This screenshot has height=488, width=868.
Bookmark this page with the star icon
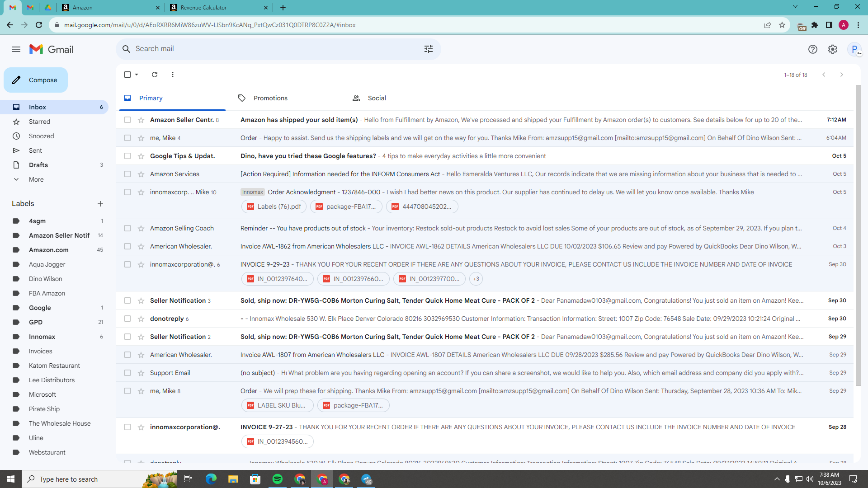(782, 25)
